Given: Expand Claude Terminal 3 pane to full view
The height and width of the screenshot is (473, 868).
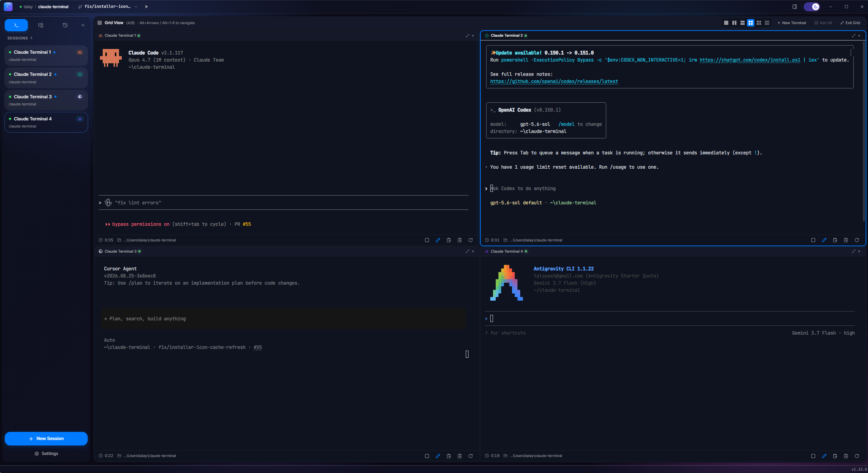Looking at the screenshot, I should 467,251.
